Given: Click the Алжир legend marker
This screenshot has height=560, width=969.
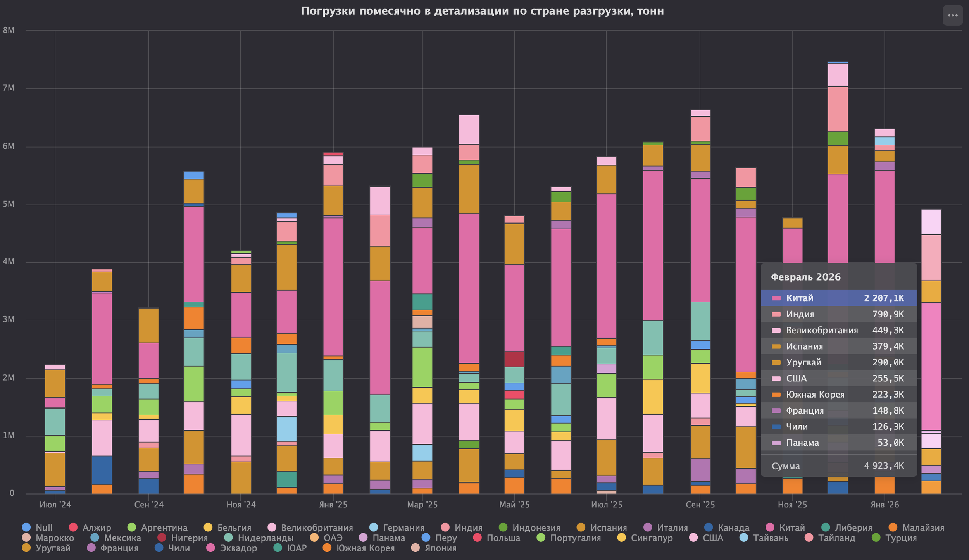Looking at the screenshot, I should (x=73, y=527).
